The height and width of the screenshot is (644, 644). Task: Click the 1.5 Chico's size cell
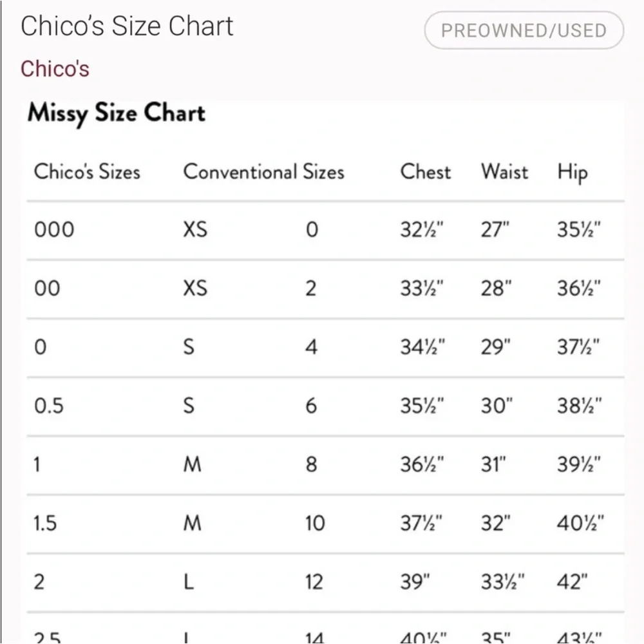pyautogui.click(x=45, y=523)
